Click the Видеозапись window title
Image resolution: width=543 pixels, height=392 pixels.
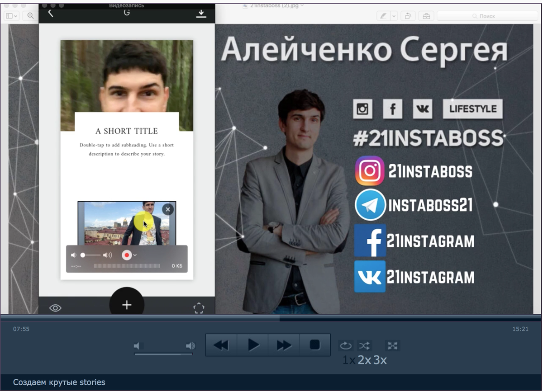pyautogui.click(x=127, y=6)
